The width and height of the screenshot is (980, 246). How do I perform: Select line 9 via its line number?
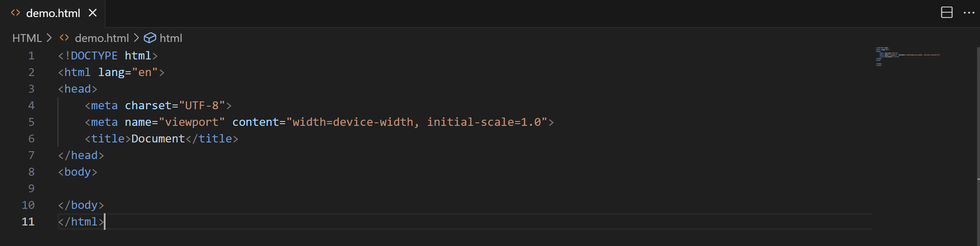tap(31, 188)
